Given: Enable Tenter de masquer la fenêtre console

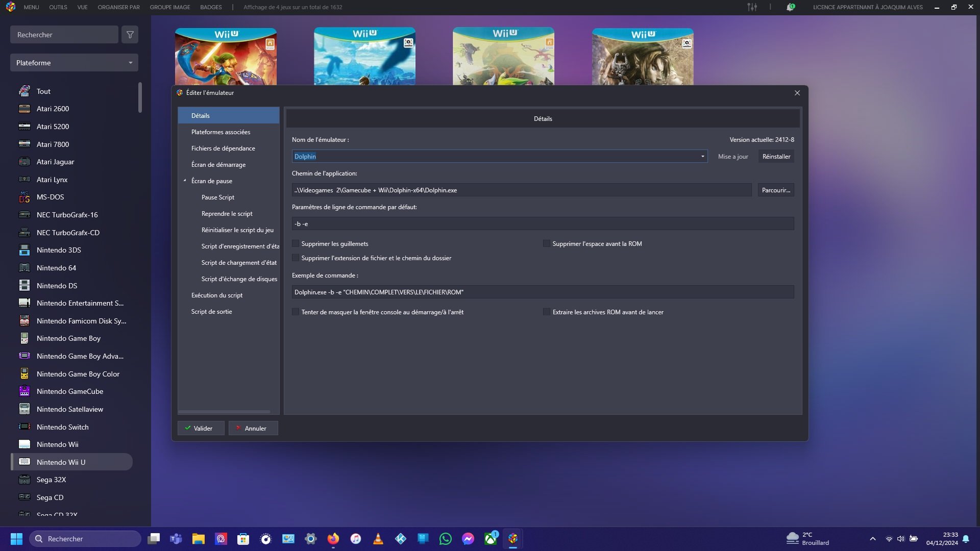Looking at the screenshot, I should pyautogui.click(x=296, y=312).
